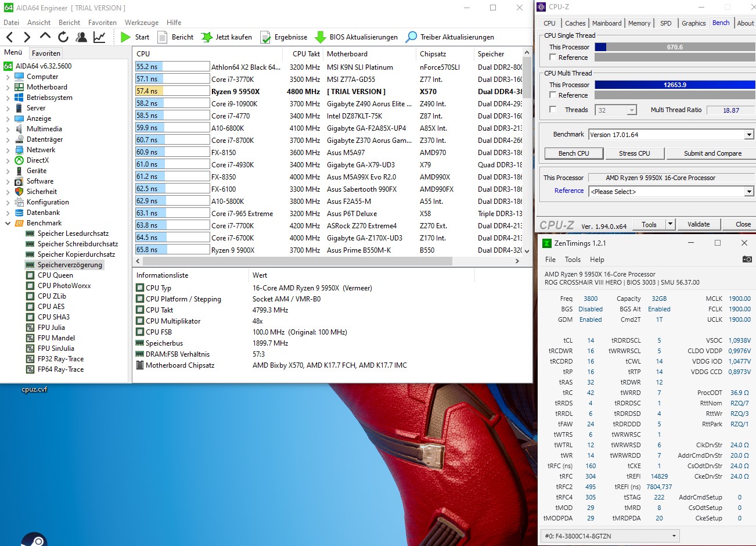Click ZenTimings camera screenshot icon

(x=747, y=259)
